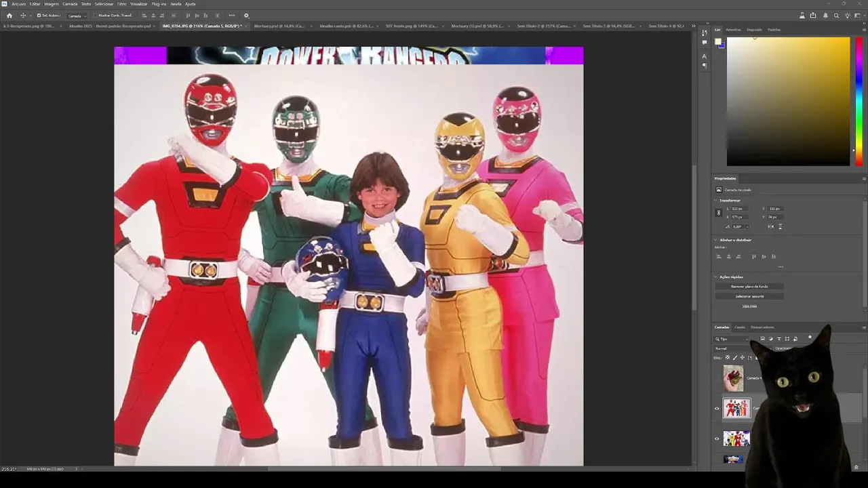Open the Selecionar menu
Screen dimensions: 868x488
coord(104,4)
